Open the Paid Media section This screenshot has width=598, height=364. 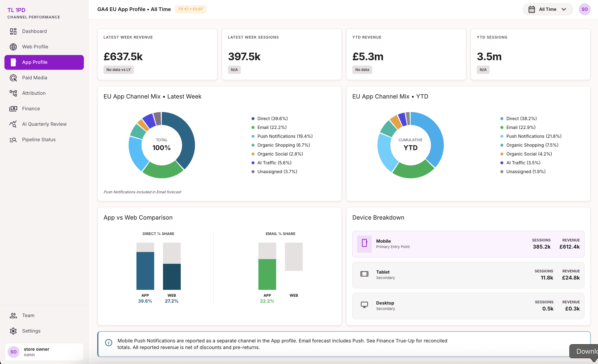pyautogui.click(x=44, y=78)
